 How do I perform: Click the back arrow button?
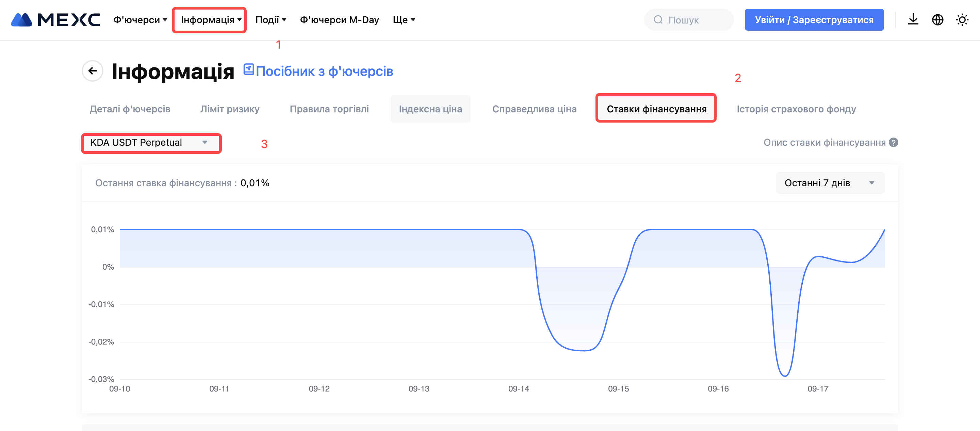tap(93, 71)
